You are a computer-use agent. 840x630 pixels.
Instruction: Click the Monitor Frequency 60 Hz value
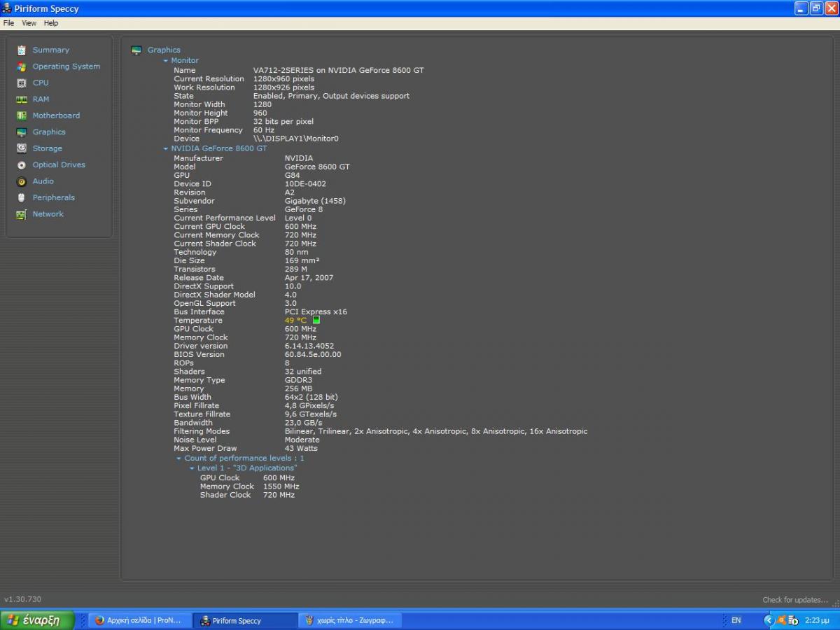264,130
